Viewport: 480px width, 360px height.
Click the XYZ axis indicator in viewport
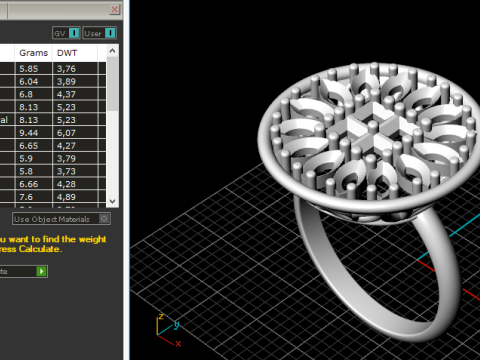click(x=169, y=330)
